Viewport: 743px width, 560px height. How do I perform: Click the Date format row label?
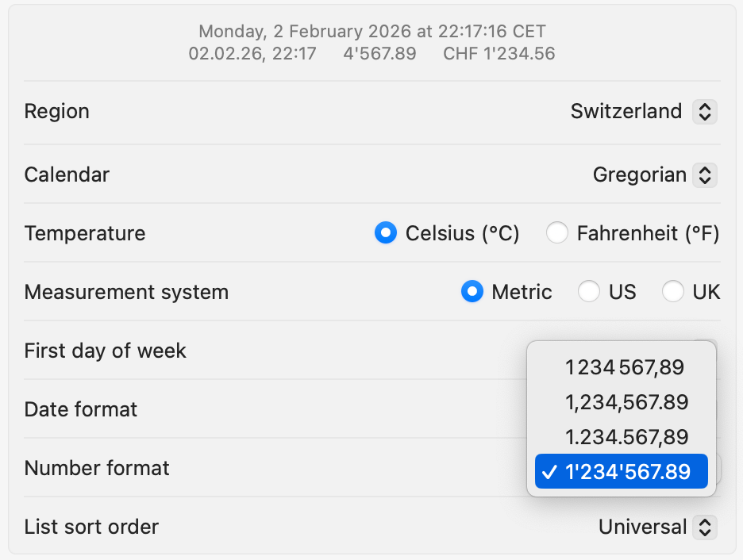(81, 409)
